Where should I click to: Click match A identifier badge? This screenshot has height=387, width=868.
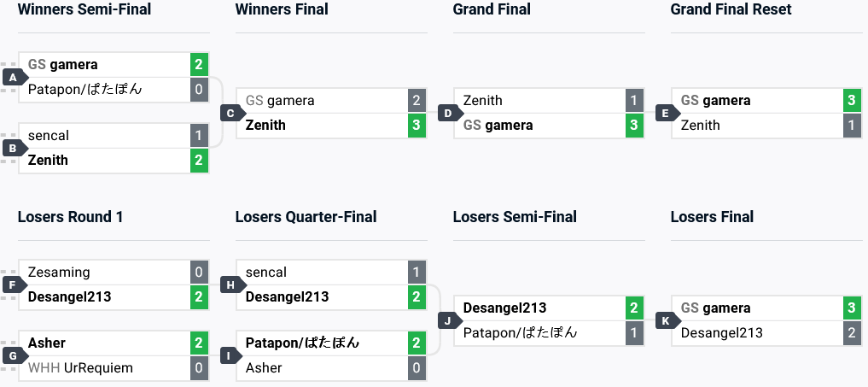[x=12, y=77]
